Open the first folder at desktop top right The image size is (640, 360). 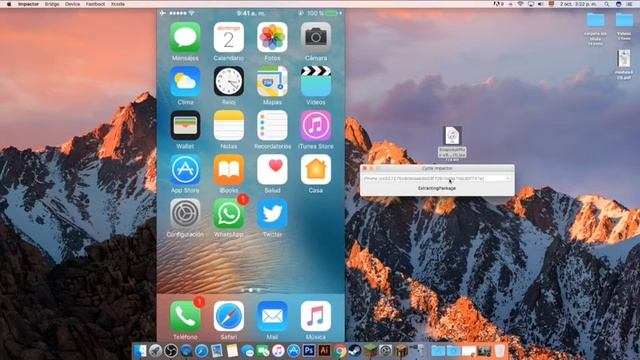point(596,20)
